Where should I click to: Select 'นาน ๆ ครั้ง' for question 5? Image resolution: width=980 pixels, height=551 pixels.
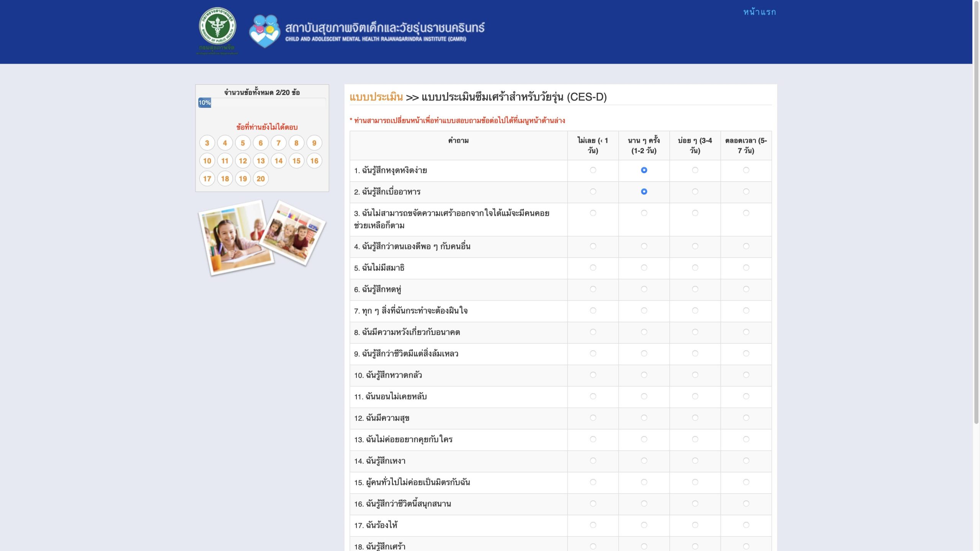[644, 268]
